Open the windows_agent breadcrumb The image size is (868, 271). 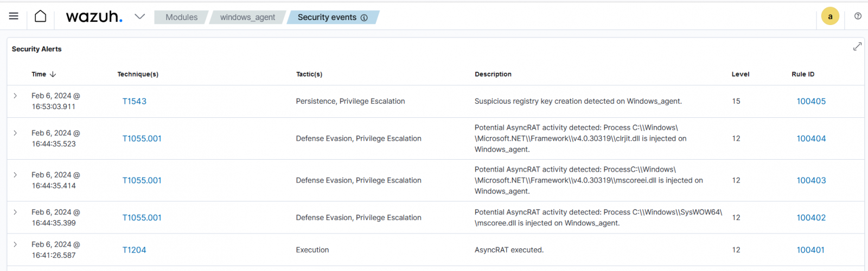pos(247,17)
